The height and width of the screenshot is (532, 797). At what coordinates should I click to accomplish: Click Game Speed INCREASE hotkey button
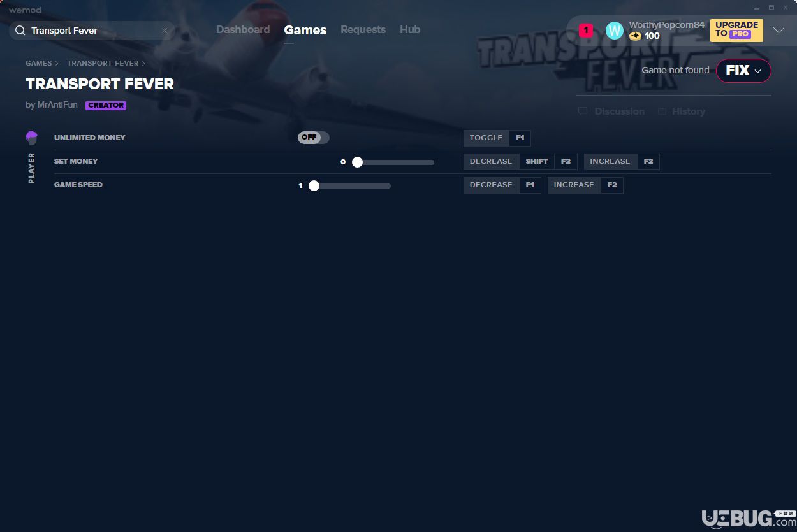(574, 185)
